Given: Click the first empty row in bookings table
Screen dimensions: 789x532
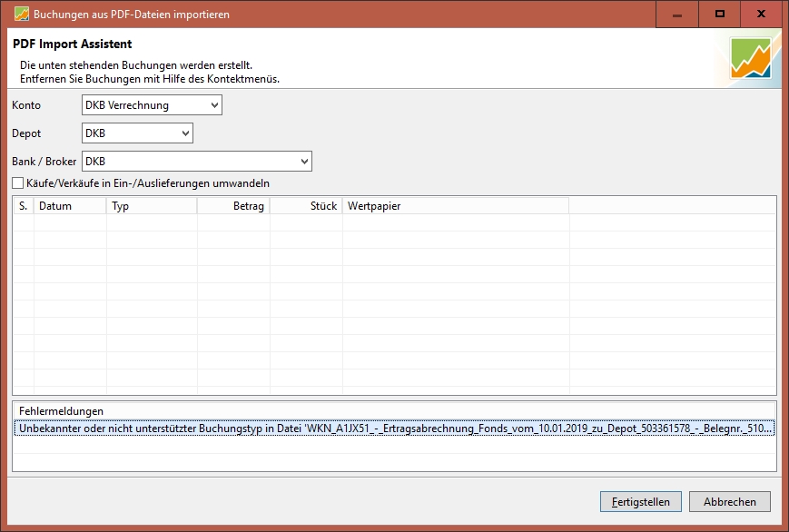Looking at the screenshot, I should click(x=394, y=223).
